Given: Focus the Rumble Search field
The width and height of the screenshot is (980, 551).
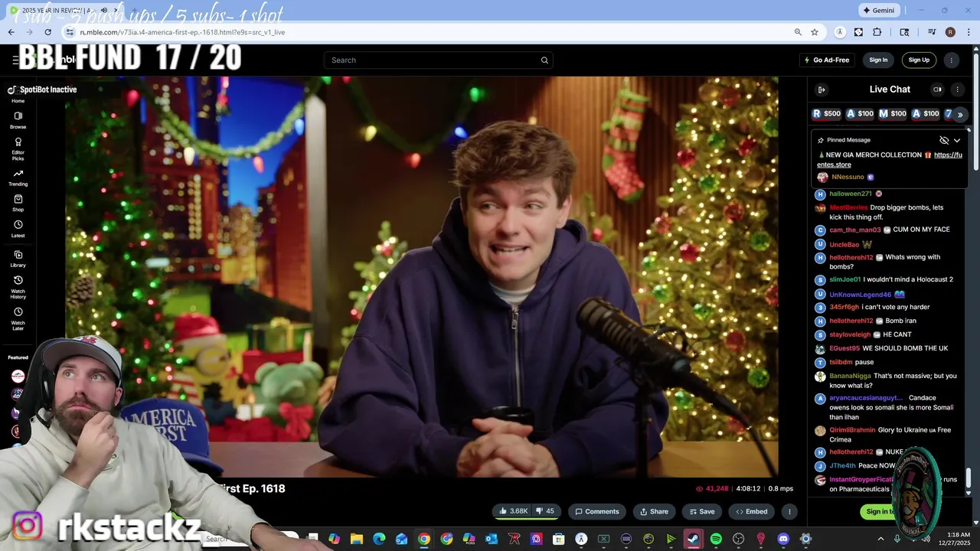Looking at the screenshot, I should coord(438,60).
